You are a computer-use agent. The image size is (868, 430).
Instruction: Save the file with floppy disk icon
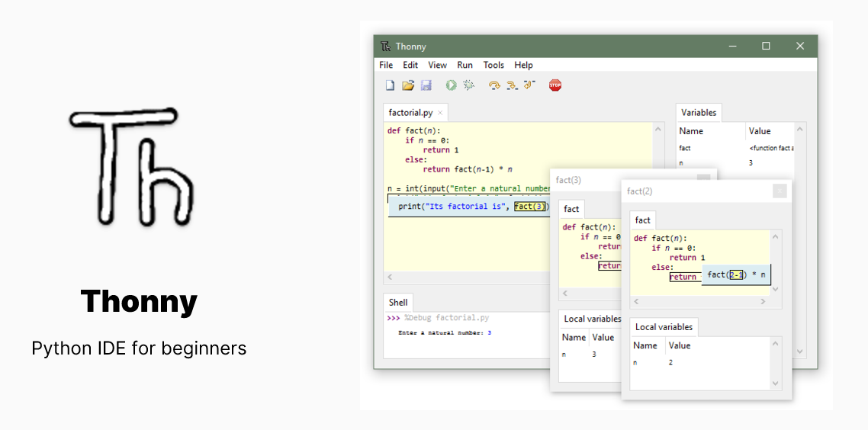tap(426, 85)
